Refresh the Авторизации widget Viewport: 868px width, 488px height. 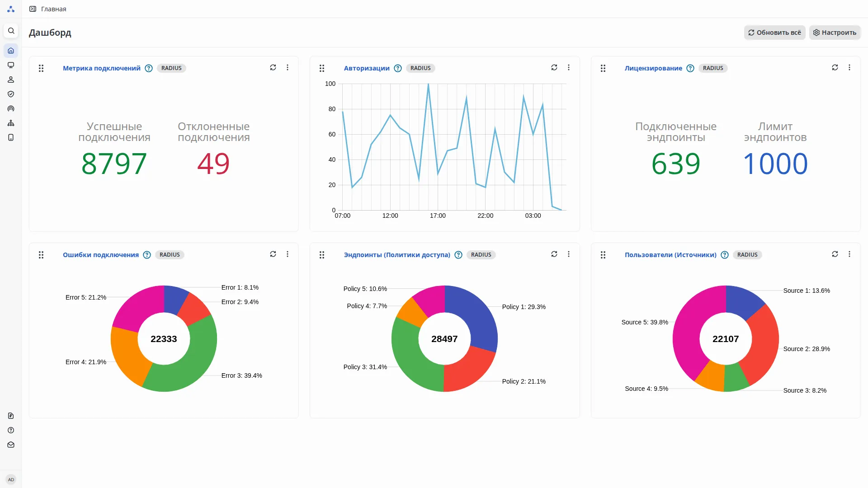point(554,67)
